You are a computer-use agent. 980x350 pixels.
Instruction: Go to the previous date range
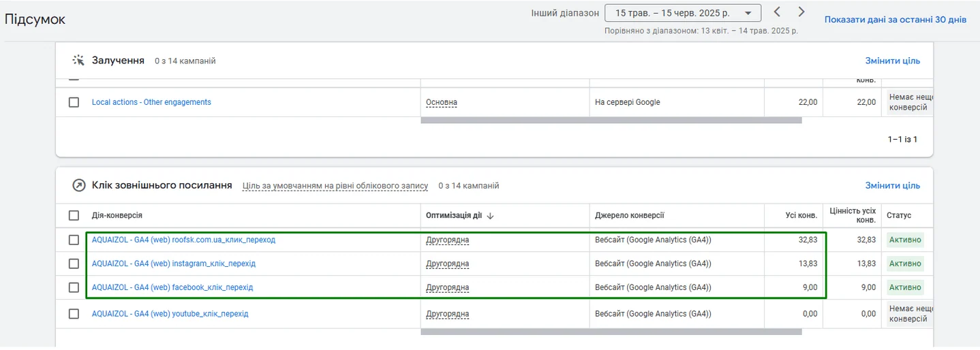777,12
